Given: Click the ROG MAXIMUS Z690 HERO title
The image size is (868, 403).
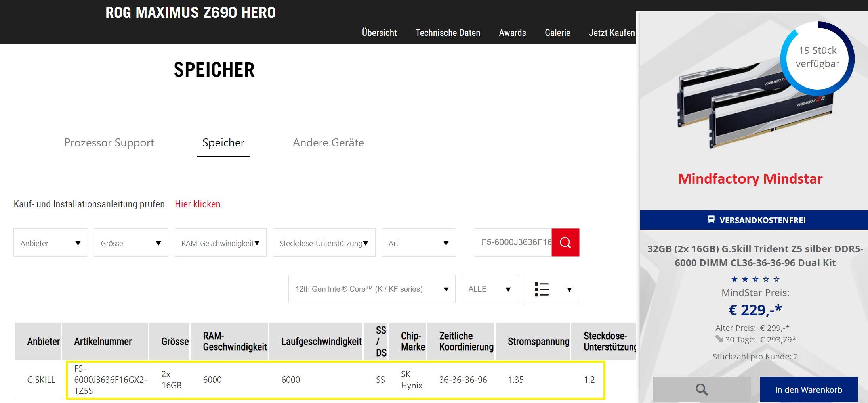Looking at the screenshot, I should coord(191,13).
